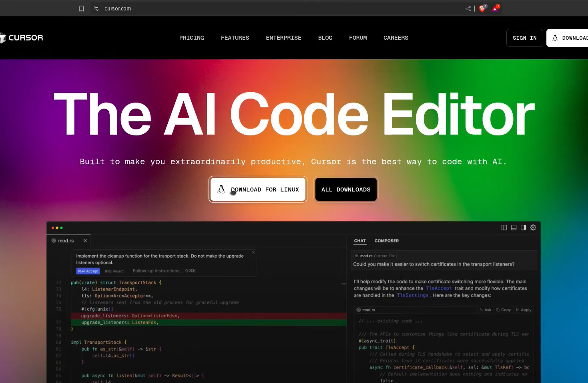Click the code line 'l4: ListenerEndpoint,'
This screenshot has width=588, height=383.
click(109, 289)
